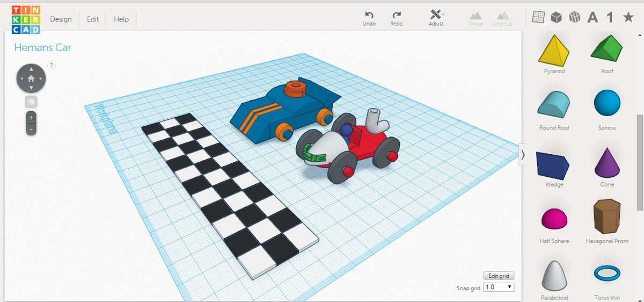The height and width of the screenshot is (302, 644).
Task: Click the Tinkercad logo
Action: (x=25, y=19)
